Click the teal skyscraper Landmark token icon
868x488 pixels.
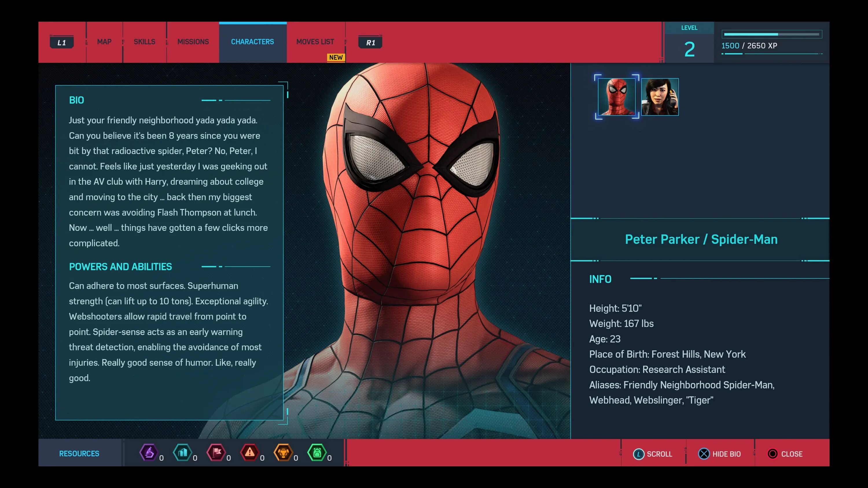[x=182, y=452]
